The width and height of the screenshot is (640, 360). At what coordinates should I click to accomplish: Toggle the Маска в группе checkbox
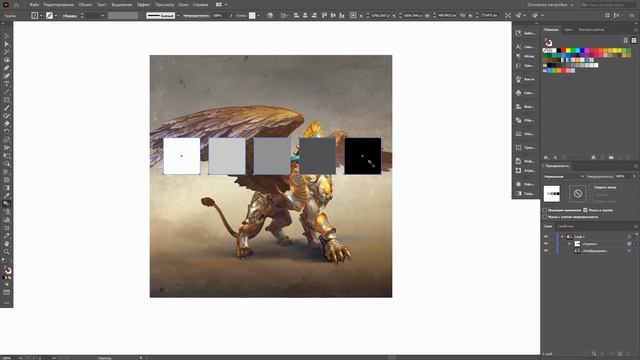(585, 210)
